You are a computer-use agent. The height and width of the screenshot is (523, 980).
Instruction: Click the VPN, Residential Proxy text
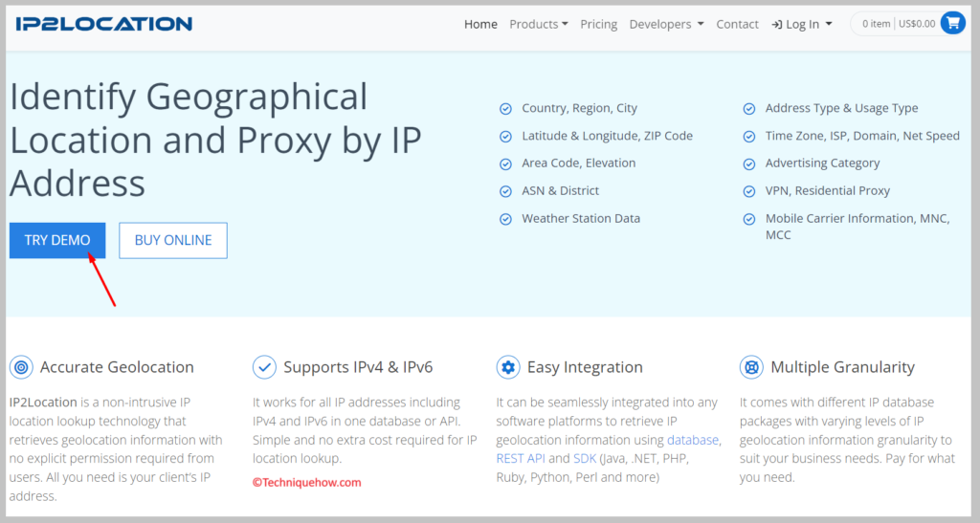tap(828, 191)
